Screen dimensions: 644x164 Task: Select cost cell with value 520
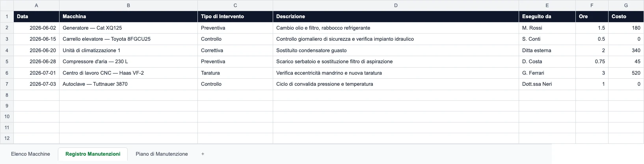click(x=626, y=73)
